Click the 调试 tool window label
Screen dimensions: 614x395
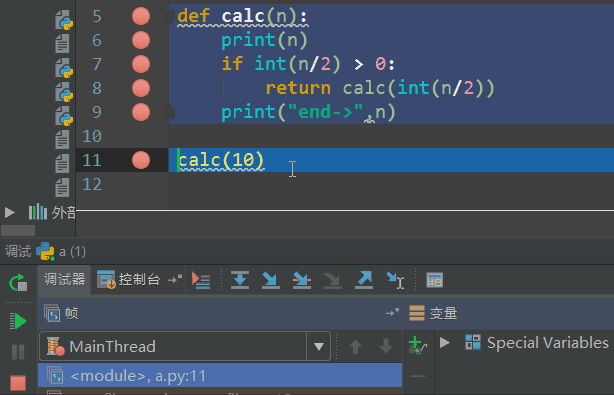click(x=18, y=251)
